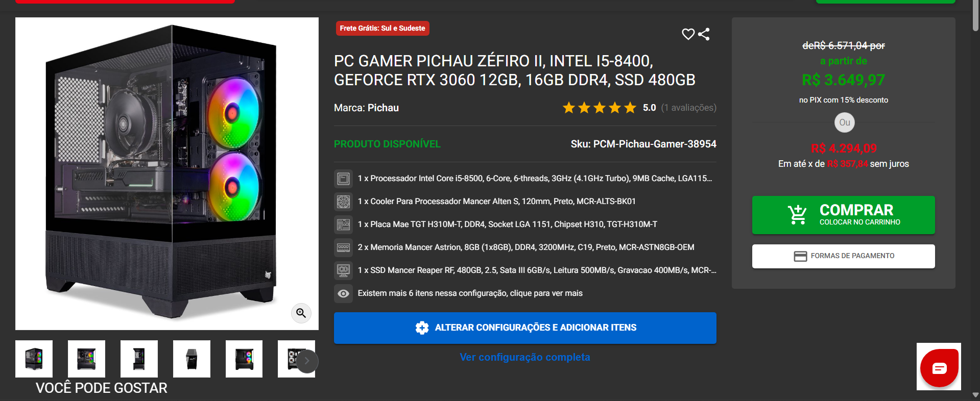Click the eye icon to see more items

coord(343,293)
